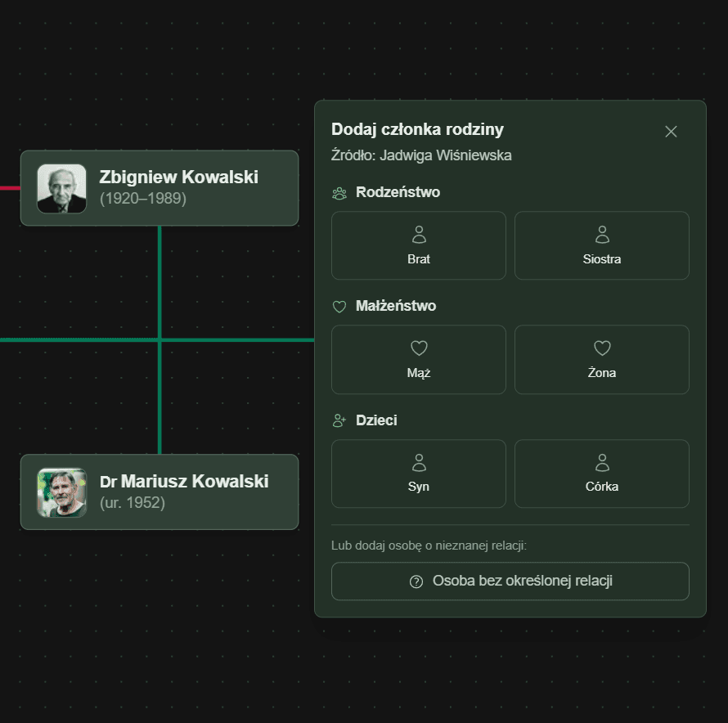Click the (ur. 1952) birth year text
This screenshot has height=723, width=728.
tap(133, 502)
